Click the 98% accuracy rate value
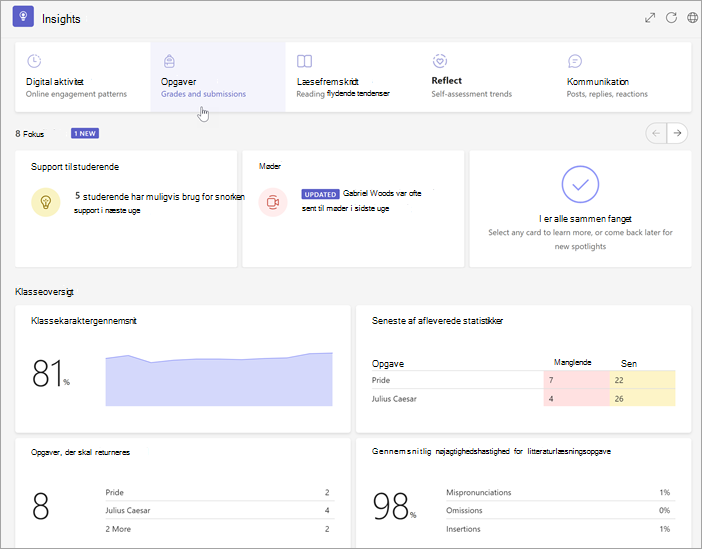This screenshot has height=549, width=702. click(394, 506)
